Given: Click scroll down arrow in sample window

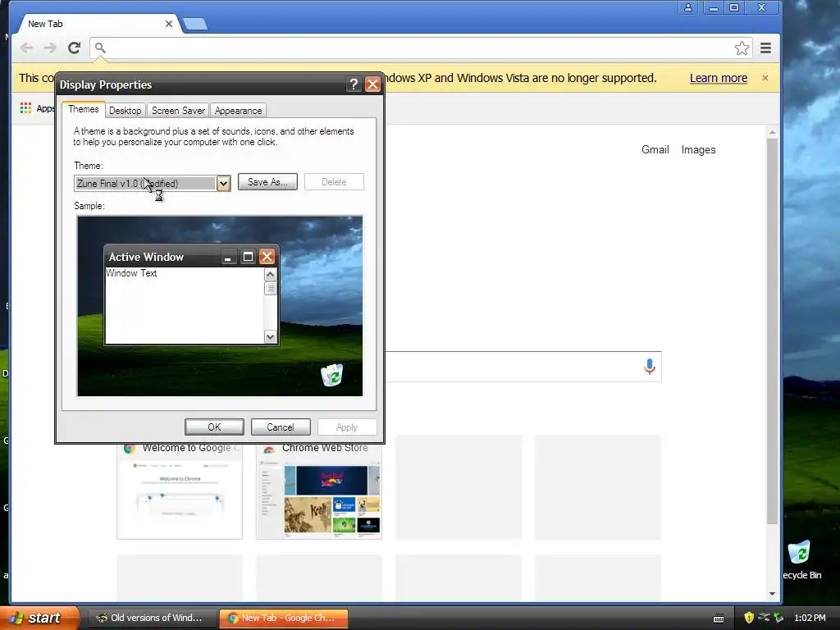Looking at the screenshot, I should point(270,337).
